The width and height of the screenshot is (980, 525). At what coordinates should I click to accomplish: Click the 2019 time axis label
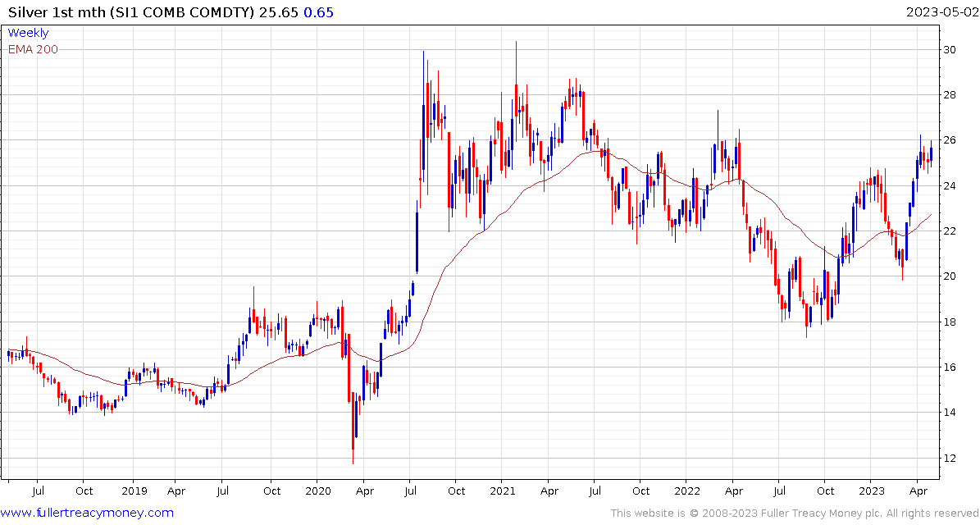tap(134, 491)
